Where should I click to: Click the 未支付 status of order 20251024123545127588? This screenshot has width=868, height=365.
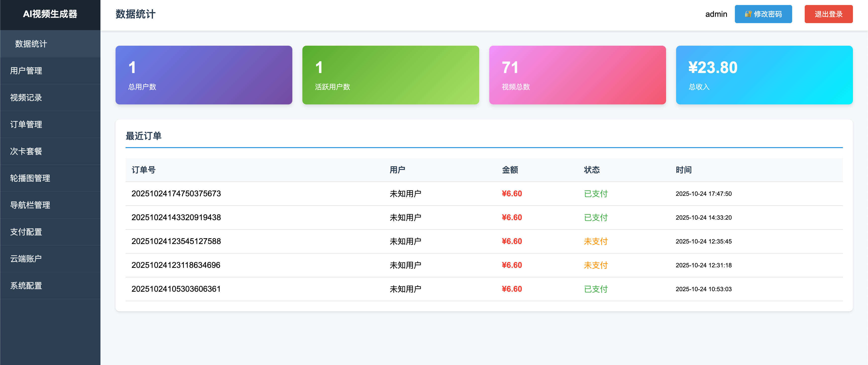[x=595, y=241]
